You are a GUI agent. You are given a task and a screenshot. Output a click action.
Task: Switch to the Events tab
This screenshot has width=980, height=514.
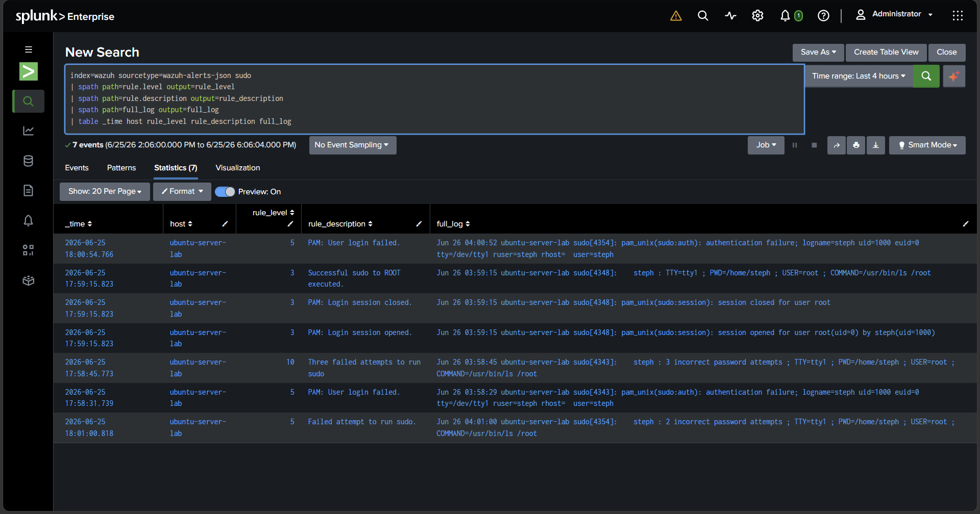[x=77, y=168]
